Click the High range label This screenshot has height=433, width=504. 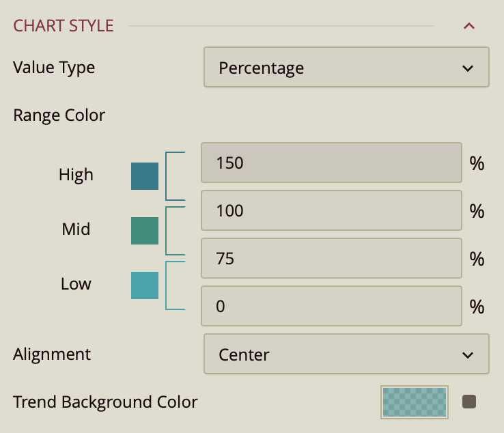click(x=76, y=175)
